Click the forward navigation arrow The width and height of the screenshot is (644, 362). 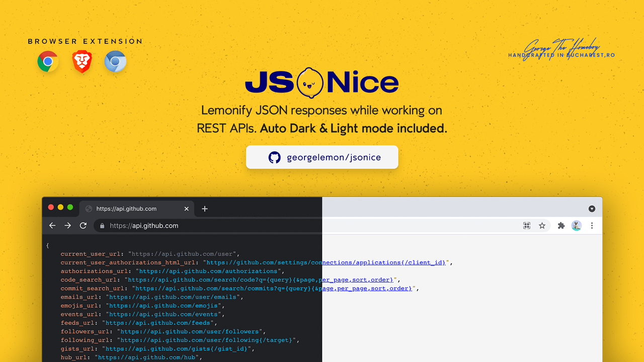67,226
